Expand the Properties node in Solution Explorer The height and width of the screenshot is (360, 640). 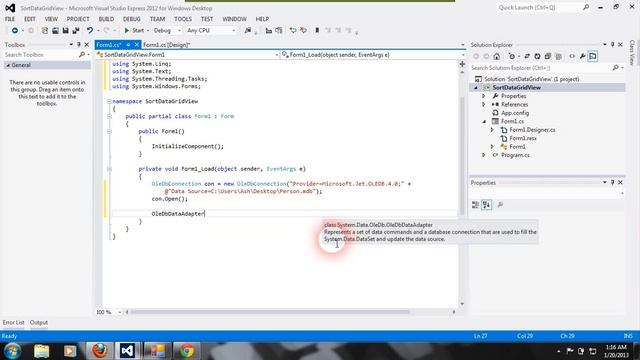(484, 96)
